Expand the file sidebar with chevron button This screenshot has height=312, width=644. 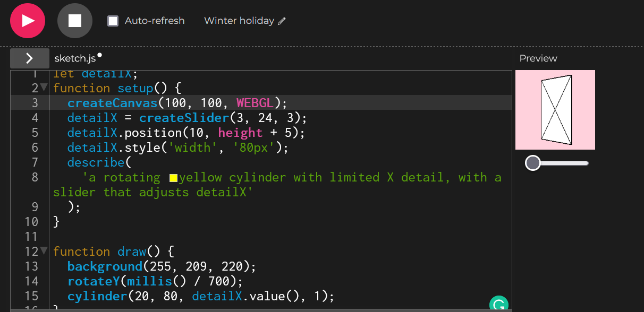coord(30,58)
